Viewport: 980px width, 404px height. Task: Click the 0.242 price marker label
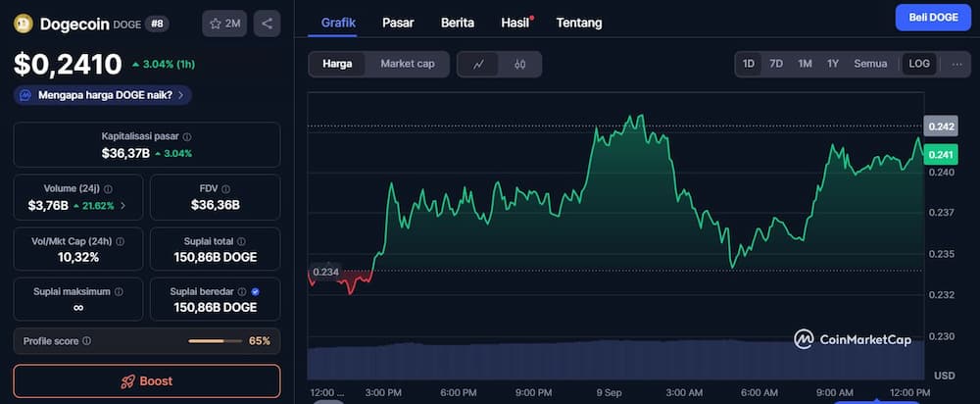[x=941, y=126]
